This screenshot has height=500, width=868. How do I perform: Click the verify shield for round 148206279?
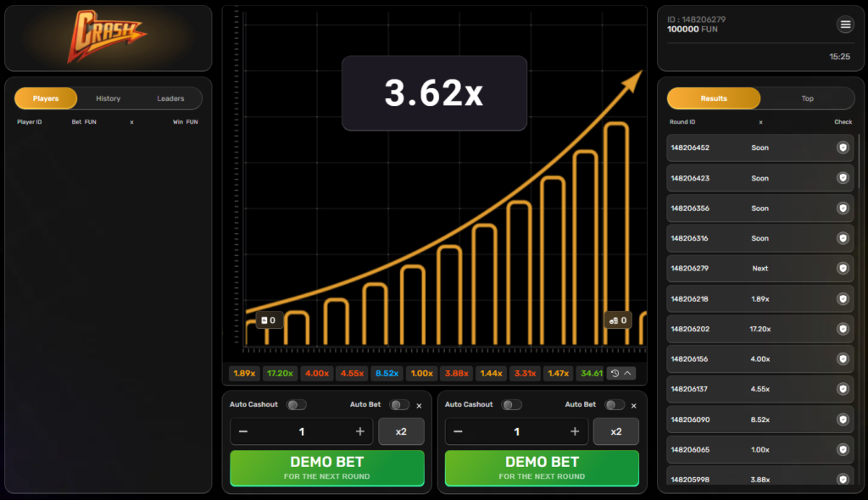pyautogui.click(x=843, y=269)
